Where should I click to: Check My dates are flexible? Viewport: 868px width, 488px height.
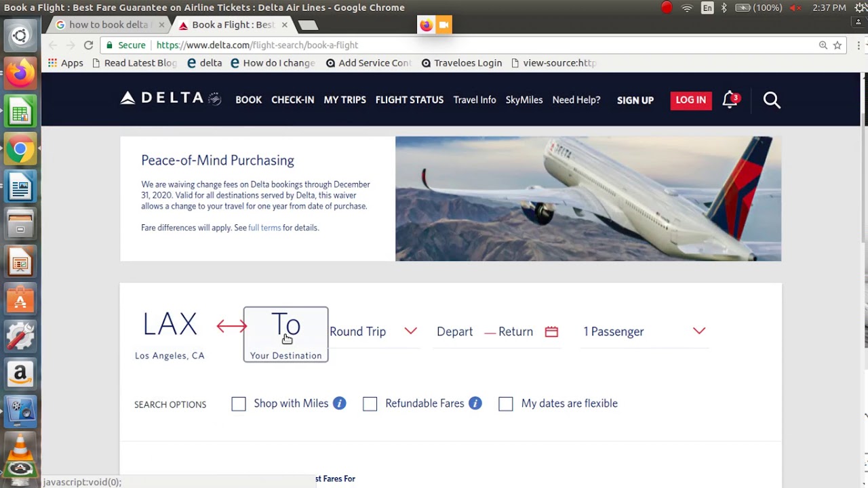tap(506, 404)
